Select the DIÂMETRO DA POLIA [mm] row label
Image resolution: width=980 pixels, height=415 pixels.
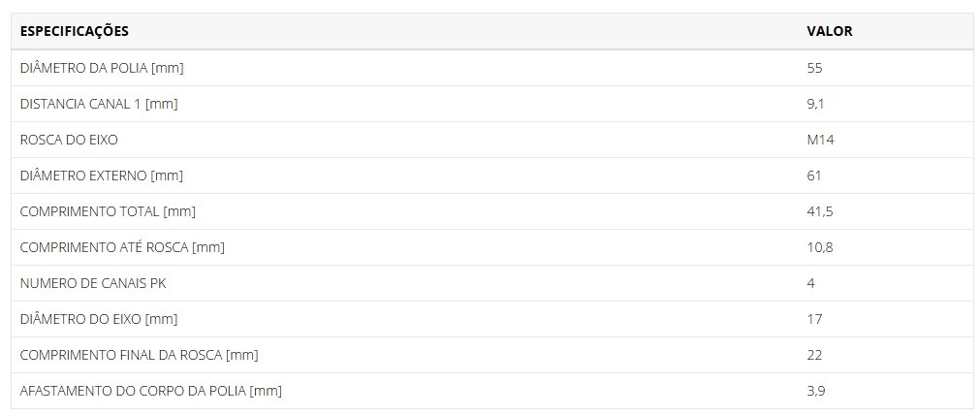(x=102, y=68)
